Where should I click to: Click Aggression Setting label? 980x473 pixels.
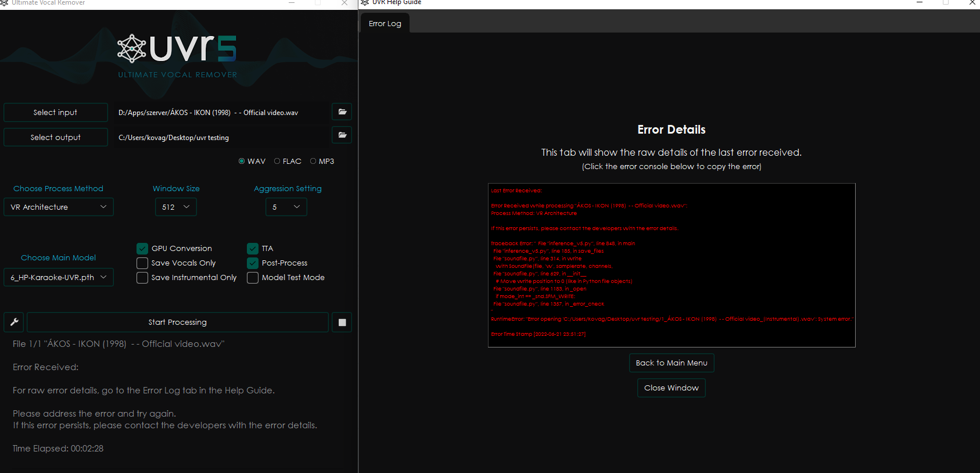pos(288,189)
